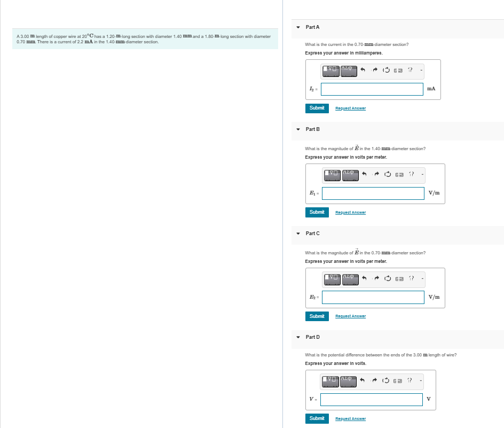
Task: Focus the E2 electric field answer box
Action: [373, 297]
